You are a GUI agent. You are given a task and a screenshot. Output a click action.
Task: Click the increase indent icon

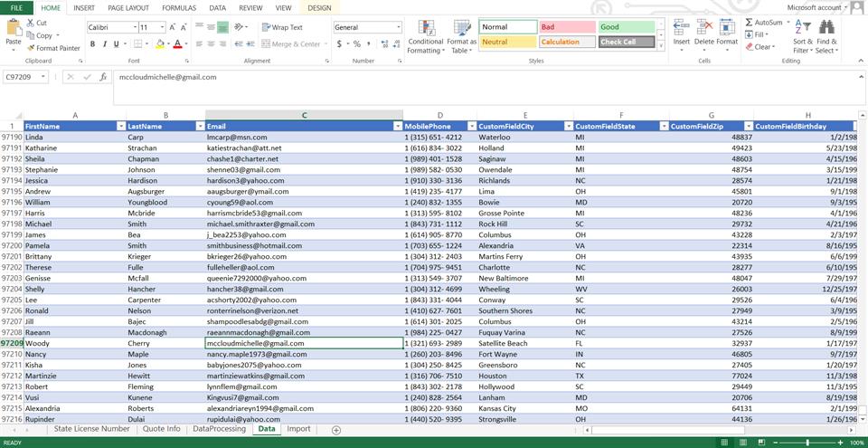250,43
